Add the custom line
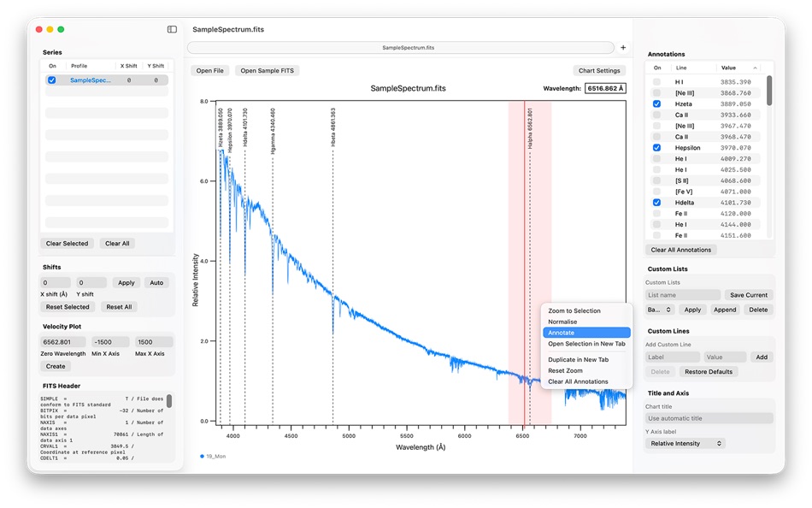The width and height of the screenshot is (812, 508). tap(762, 357)
